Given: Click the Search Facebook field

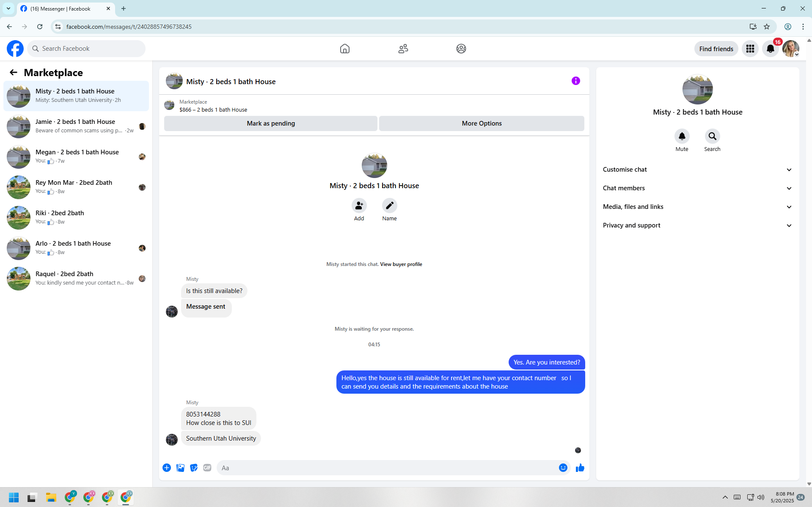Looking at the screenshot, I should [x=86, y=49].
